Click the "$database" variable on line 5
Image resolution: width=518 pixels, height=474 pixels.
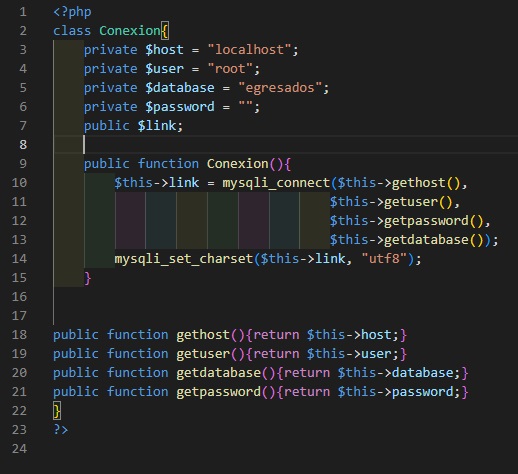coord(180,88)
